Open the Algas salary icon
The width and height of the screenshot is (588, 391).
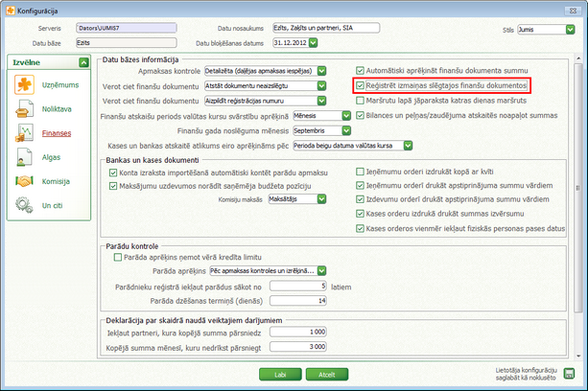24,157
